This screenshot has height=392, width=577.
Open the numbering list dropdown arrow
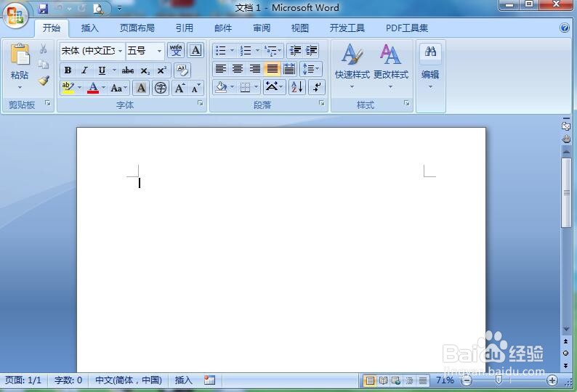tap(257, 50)
